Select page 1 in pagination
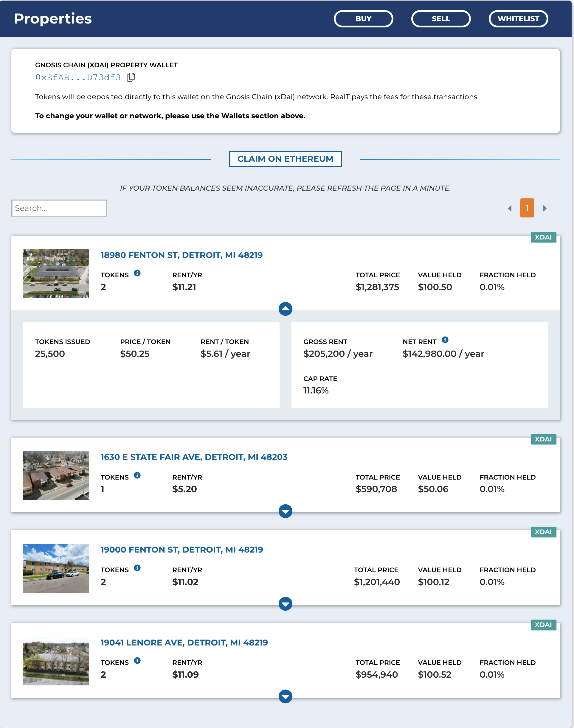This screenshot has height=728, width=574. pos(527,208)
